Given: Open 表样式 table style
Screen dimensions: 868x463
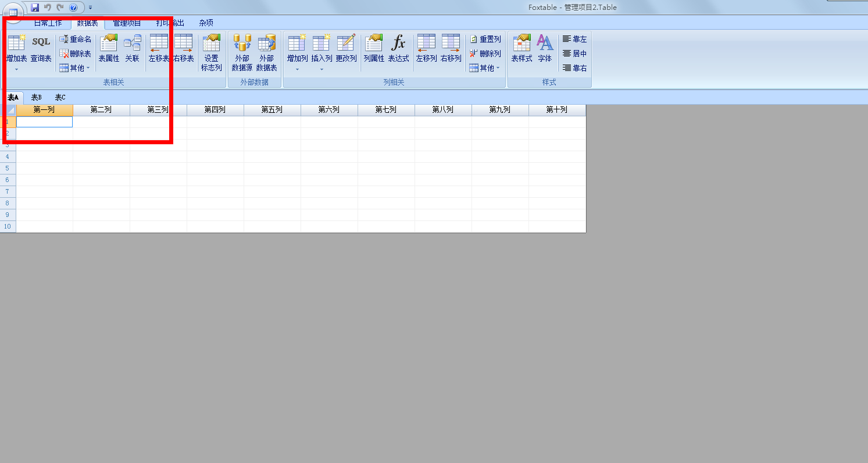Looking at the screenshot, I should coord(521,49).
